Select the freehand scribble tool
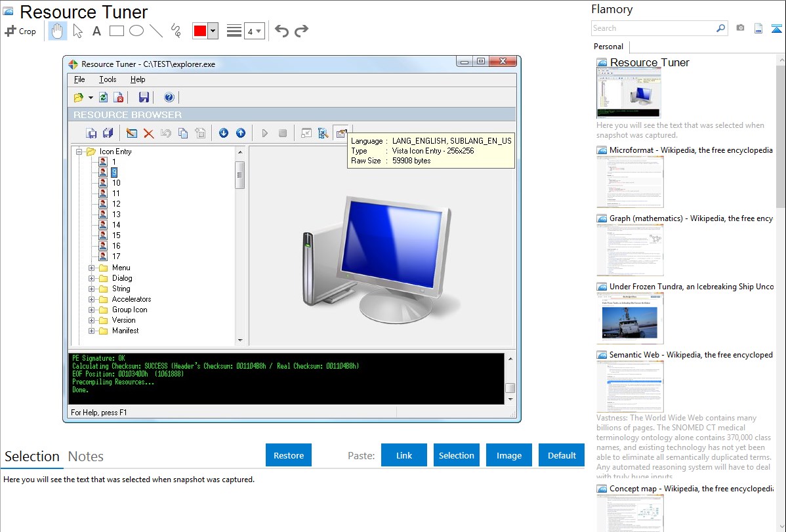The image size is (786, 532). click(x=176, y=31)
